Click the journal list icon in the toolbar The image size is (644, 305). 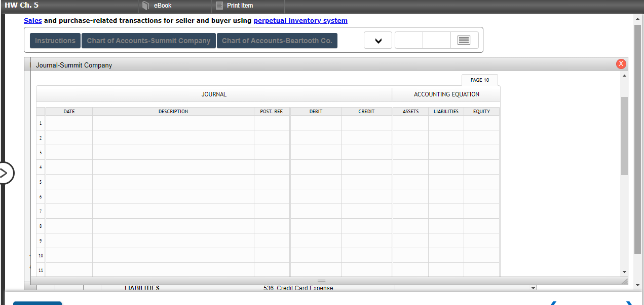click(464, 40)
